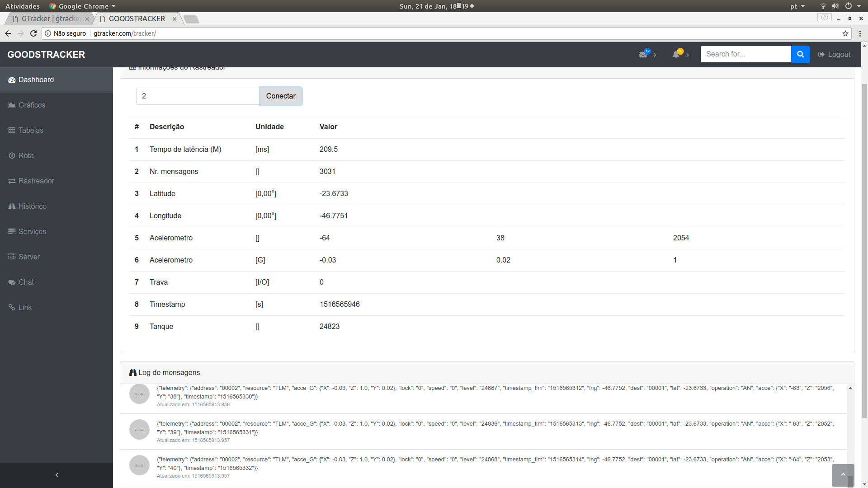The image size is (868, 488).
Task: Expand the chevron next to the envelope
Action: coord(655,55)
